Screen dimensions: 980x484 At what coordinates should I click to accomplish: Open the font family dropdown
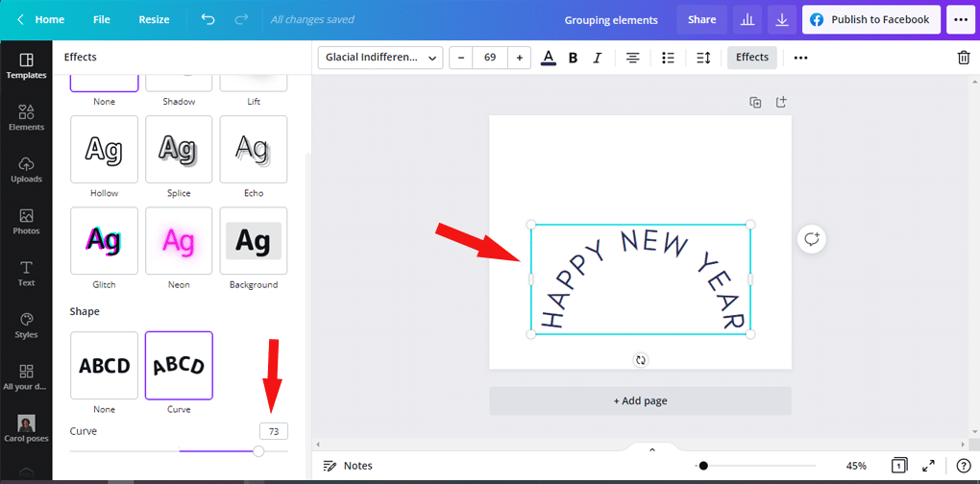pyautogui.click(x=380, y=58)
